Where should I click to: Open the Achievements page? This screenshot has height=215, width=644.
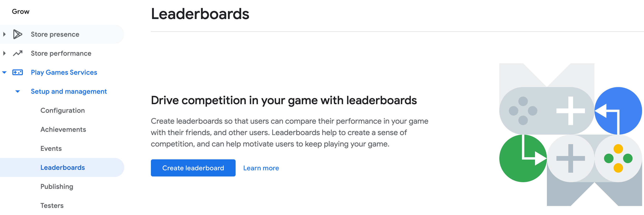tap(63, 129)
